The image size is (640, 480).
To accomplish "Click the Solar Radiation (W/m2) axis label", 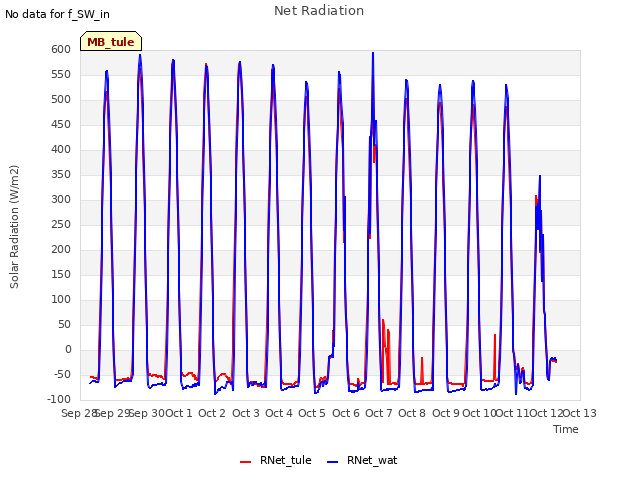I will [x=14, y=227].
